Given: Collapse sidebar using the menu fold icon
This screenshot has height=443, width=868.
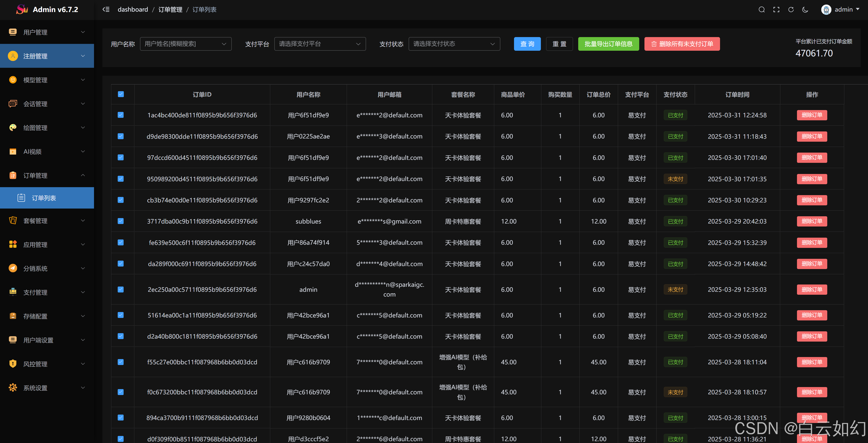Looking at the screenshot, I should [x=106, y=9].
